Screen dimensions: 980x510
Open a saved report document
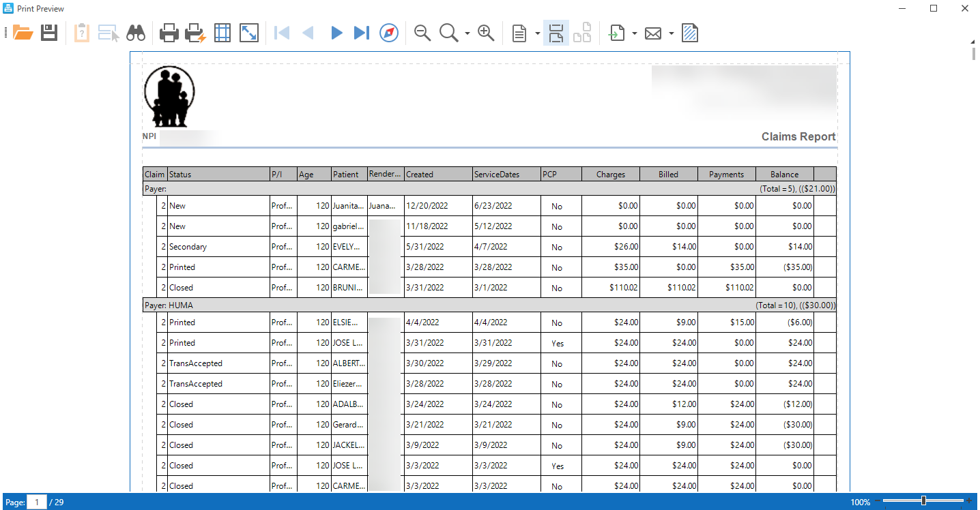(23, 33)
